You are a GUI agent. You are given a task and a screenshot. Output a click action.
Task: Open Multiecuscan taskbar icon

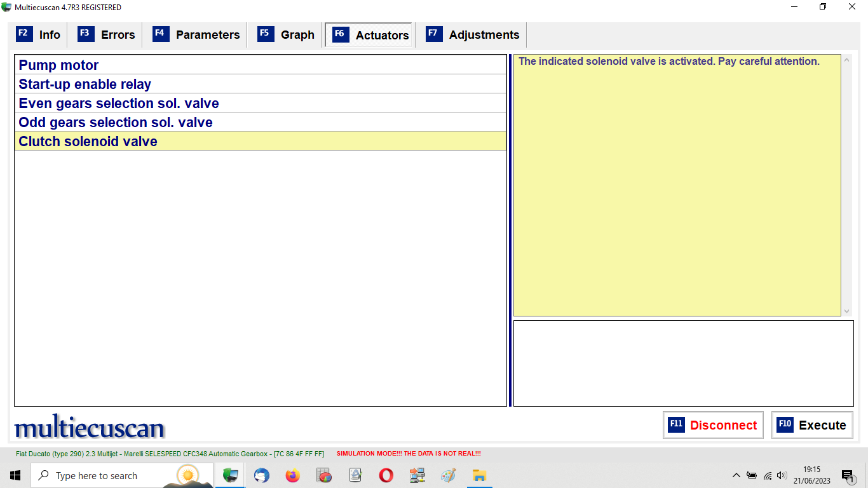(x=230, y=475)
